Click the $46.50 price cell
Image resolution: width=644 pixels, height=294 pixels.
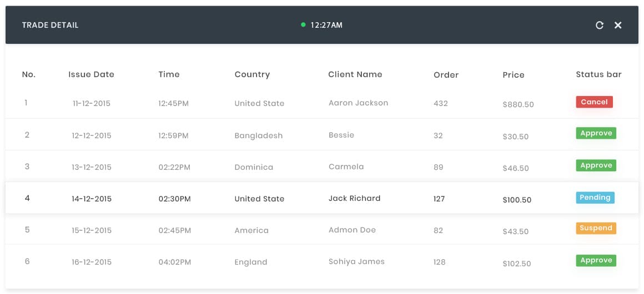pos(515,168)
